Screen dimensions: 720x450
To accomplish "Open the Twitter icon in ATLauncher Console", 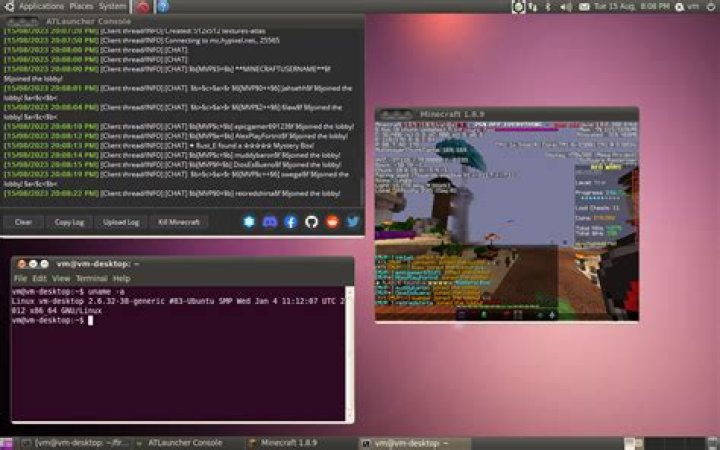I will pyautogui.click(x=353, y=221).
